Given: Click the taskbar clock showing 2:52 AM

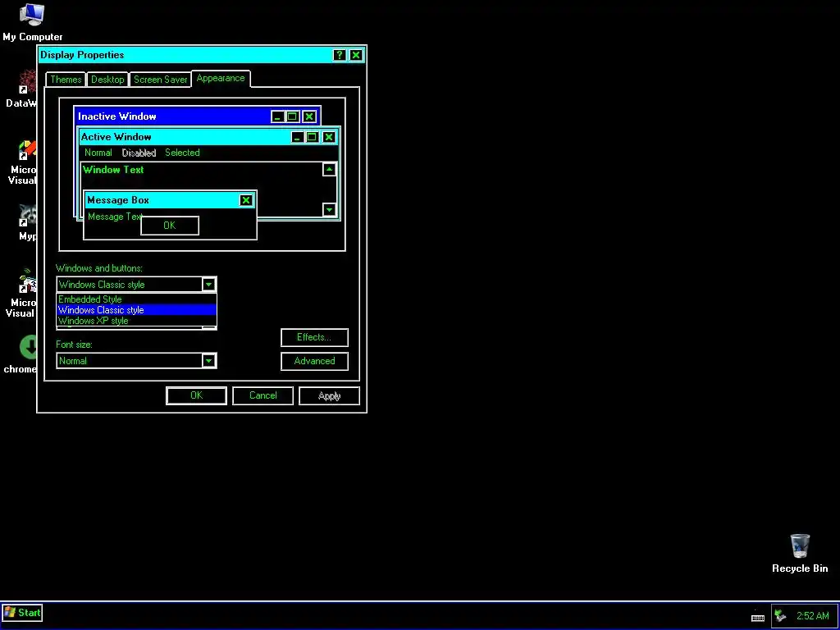Looking at the screenshot, I should [813, 616].
